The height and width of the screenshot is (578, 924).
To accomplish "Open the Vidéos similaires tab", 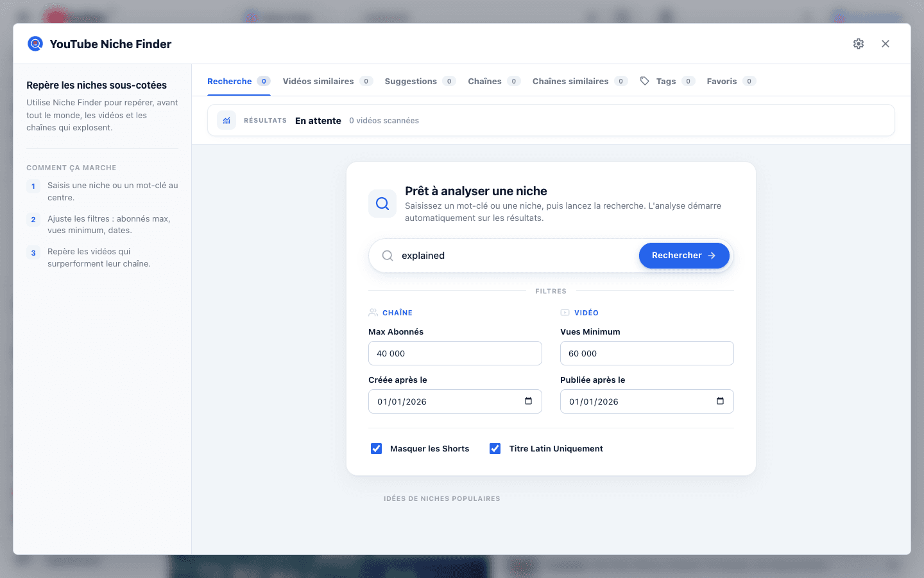I will pyautogui.click(x=327, y=82).
